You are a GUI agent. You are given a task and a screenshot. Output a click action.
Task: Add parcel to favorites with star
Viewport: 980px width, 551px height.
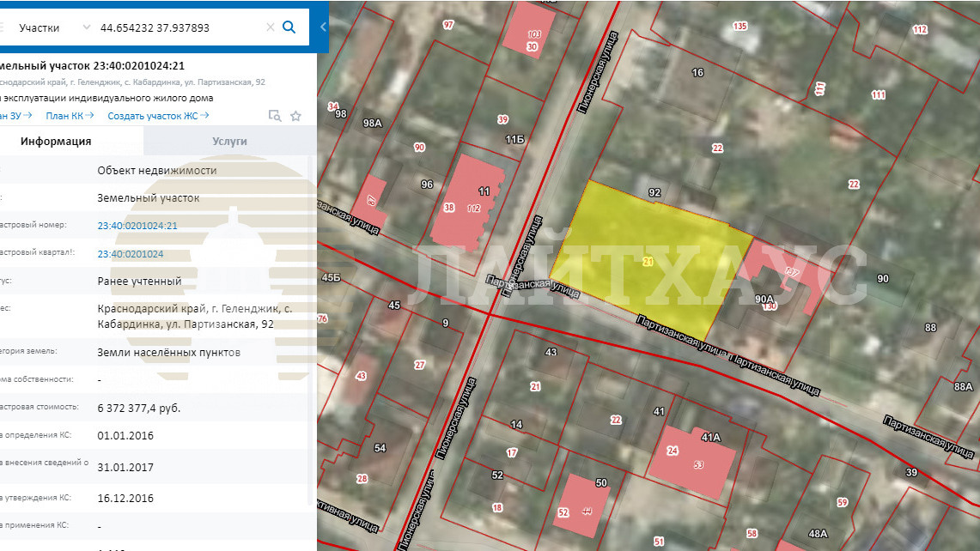tap(295, 116)
